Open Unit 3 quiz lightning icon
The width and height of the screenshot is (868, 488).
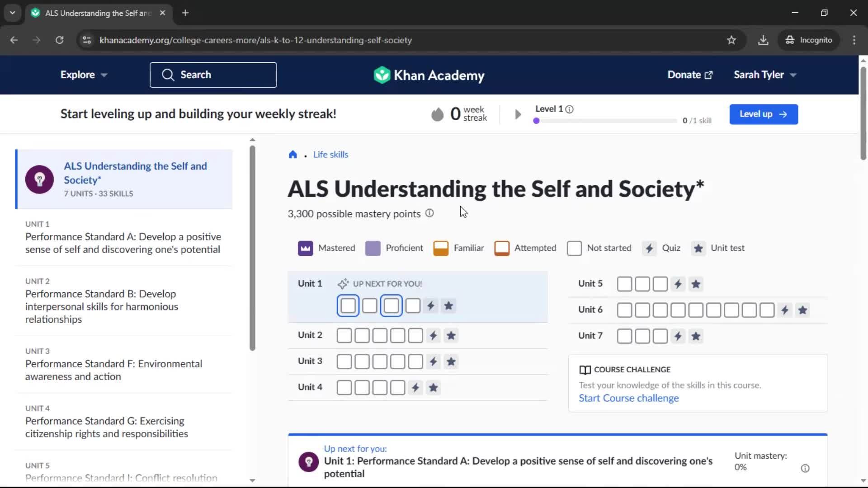(x=433, y=361)
